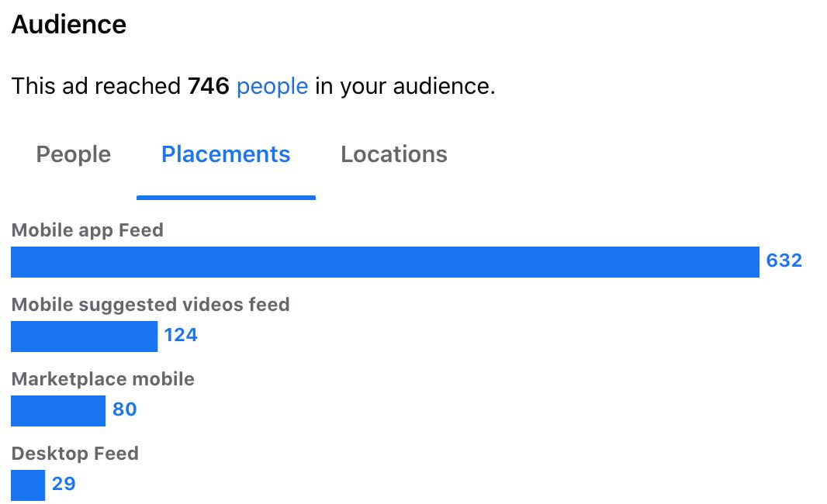Click the 29 value label

coord(64,484)
